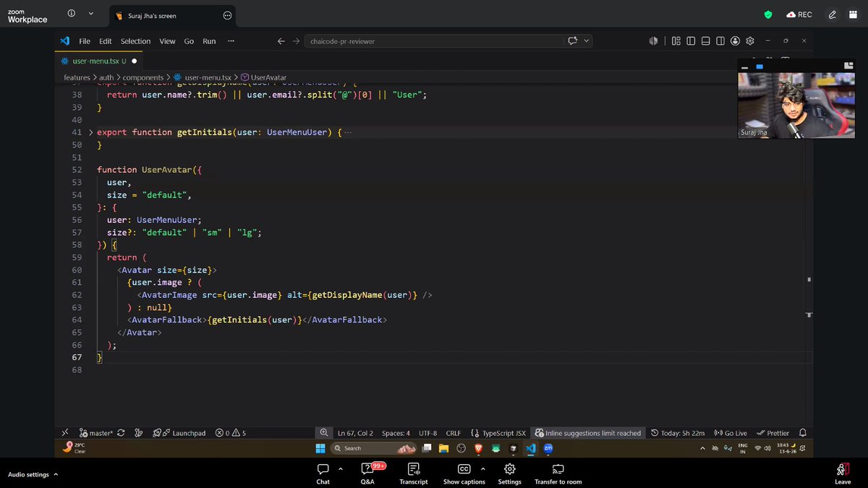Show captions in Zoom
This screenshot has height=488, width=868.
pyautogui.click(x=464, y=474)
